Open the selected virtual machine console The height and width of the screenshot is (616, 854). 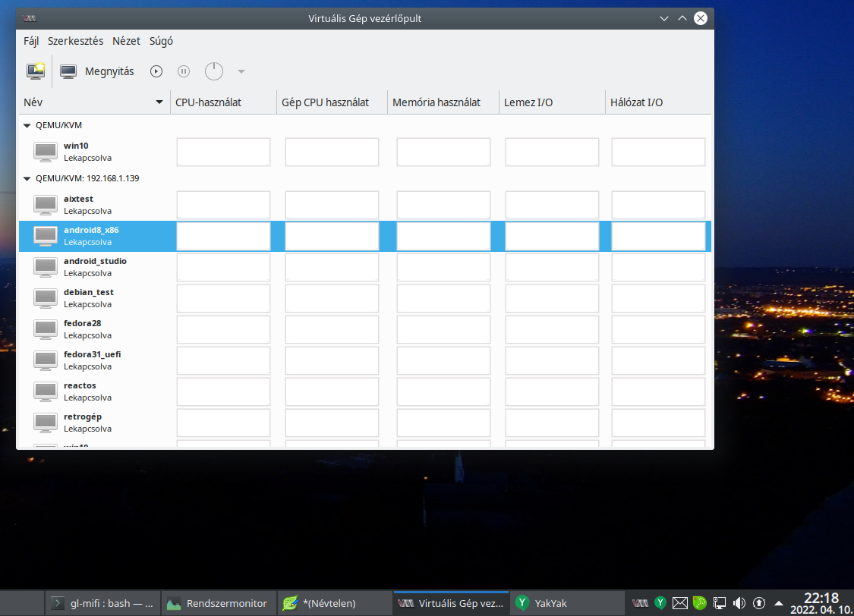[97, 71]
